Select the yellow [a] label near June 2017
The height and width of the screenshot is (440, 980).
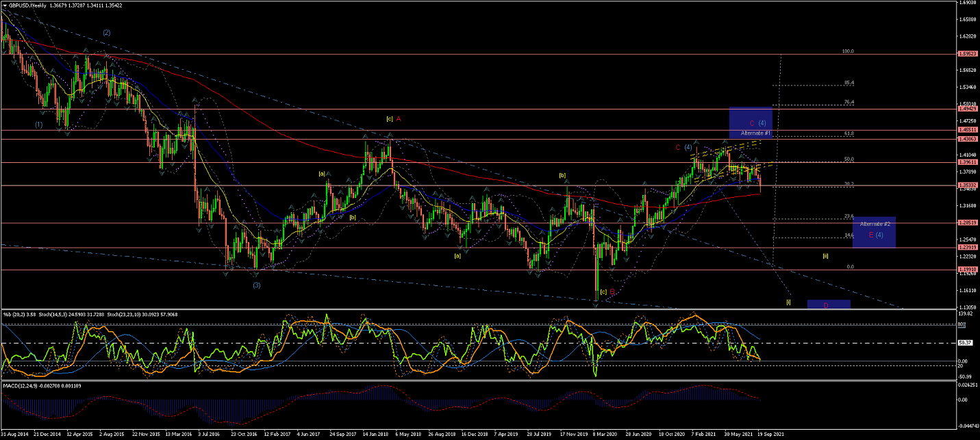[x=321, y=173]
